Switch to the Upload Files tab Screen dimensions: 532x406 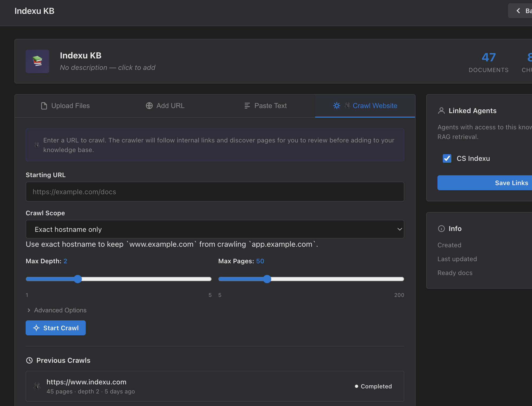point(65,106)
